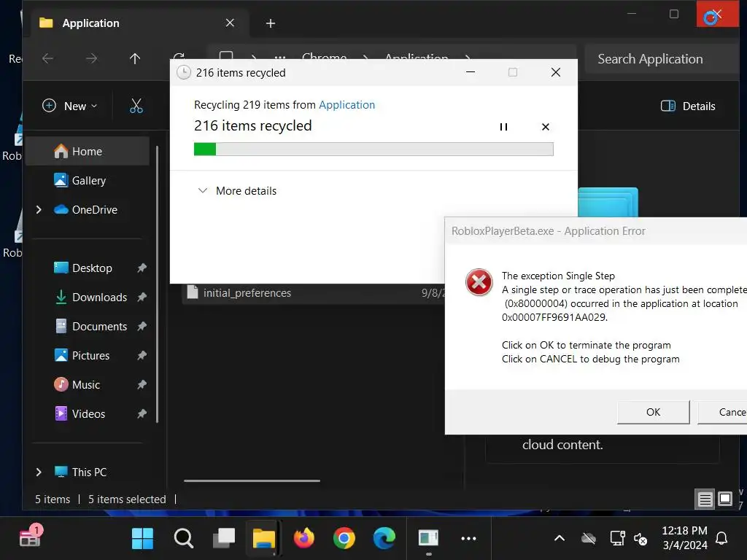Show more taskbar apps via ellipsis
This screenshot has width=747, height=560.
[469, 539]
